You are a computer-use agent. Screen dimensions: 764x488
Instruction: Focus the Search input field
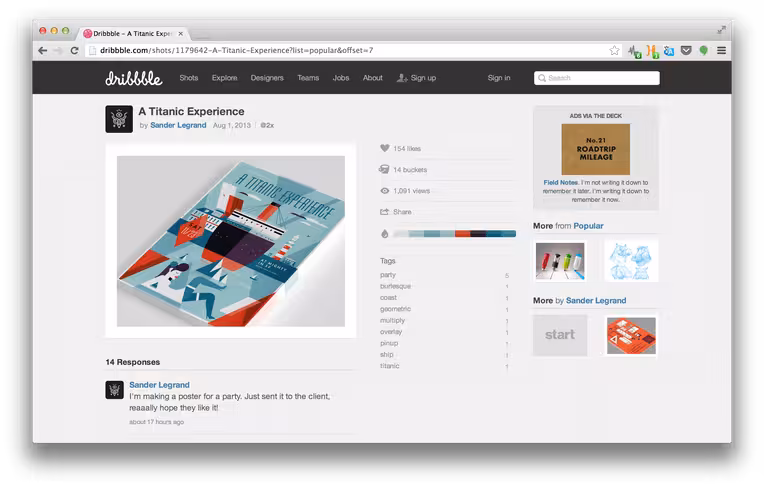coord(596,78)
